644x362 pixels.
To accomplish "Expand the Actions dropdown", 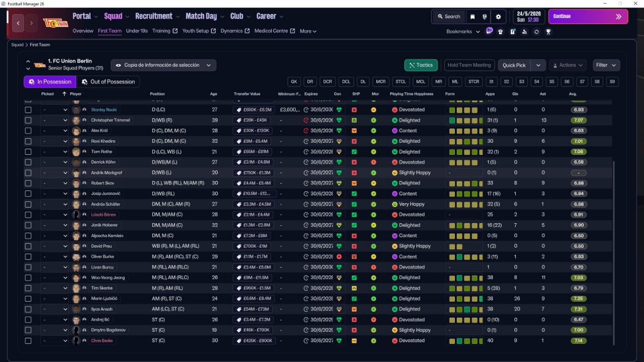I will coord(568,65).
